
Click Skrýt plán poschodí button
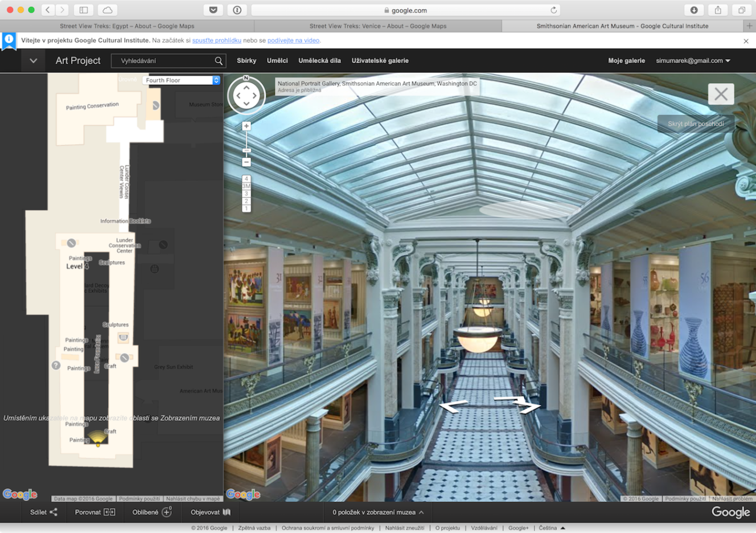coord(696,124)
